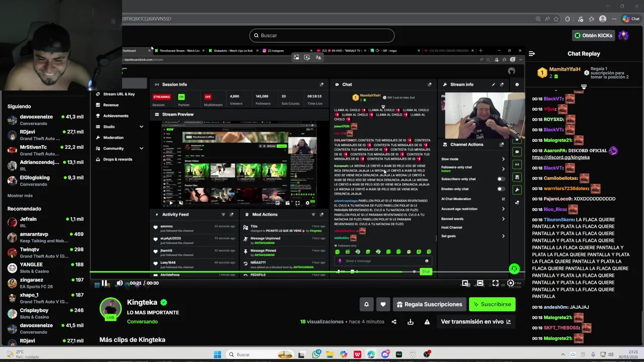
Task: Click the notification bell for Kingteka
Action: pos(366,304)
